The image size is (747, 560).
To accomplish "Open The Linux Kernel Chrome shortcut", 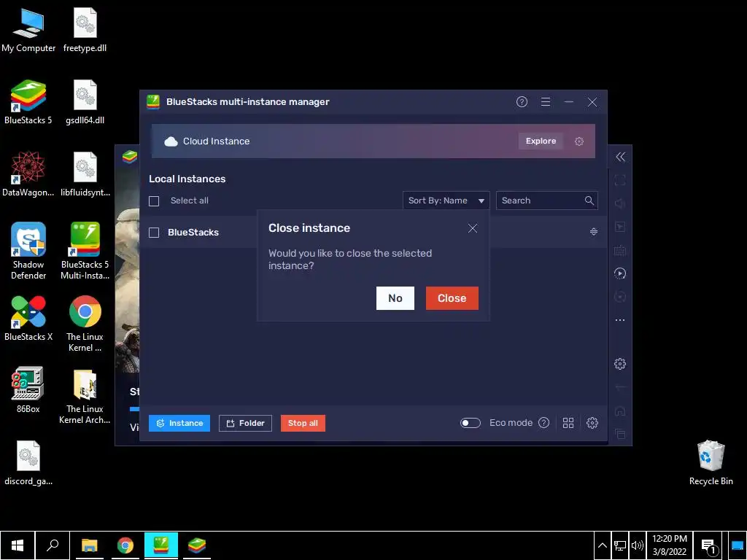I will pyautogui.click(x=85, y=324).
